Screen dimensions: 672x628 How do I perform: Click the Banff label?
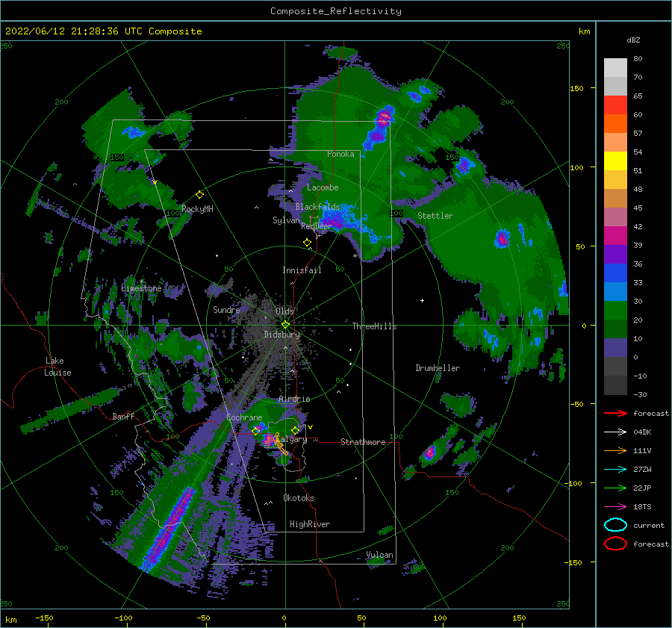[123, 416]
